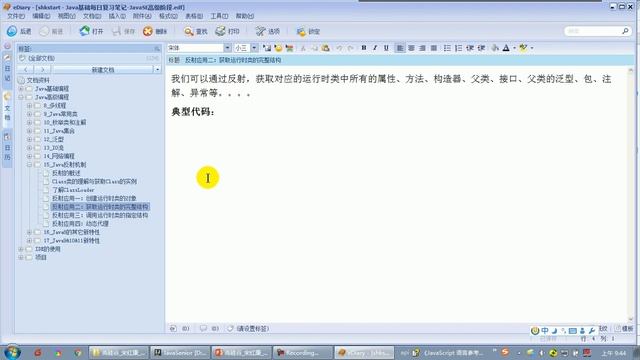Decrease the paragraph indent

click(470, 48)
